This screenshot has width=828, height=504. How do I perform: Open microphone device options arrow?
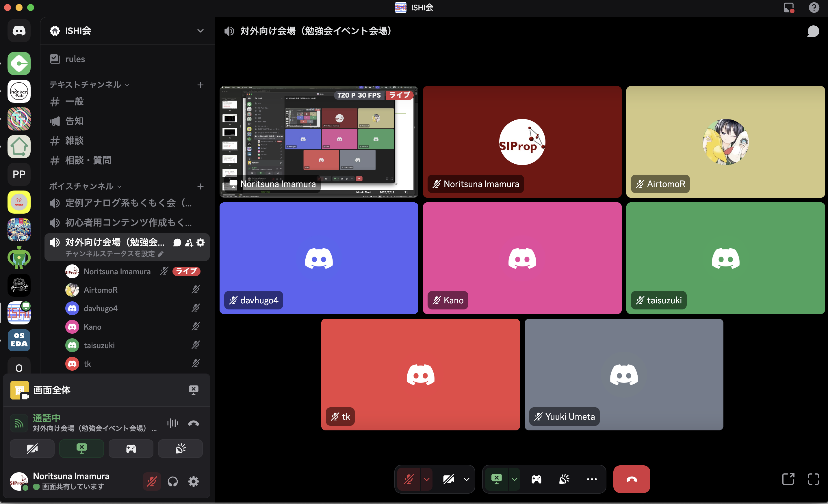click(x=426, y=479)
